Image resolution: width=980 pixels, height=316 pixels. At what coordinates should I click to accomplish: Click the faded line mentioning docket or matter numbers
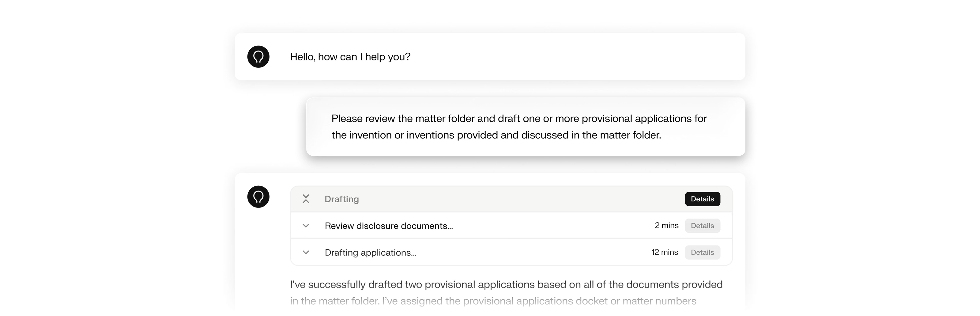point(493,301)
